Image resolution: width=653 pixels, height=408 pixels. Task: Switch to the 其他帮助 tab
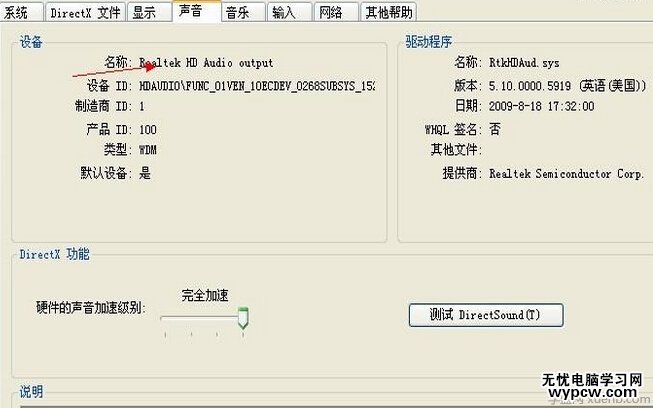click(389, 12)
